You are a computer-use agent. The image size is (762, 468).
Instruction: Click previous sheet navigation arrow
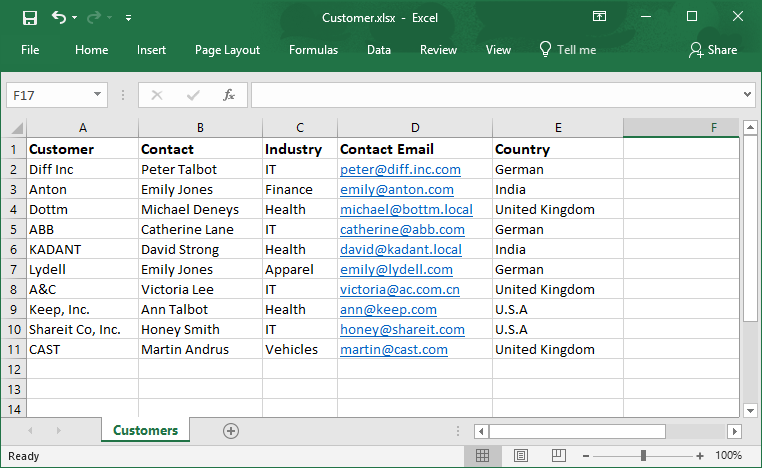coord(30,430)
